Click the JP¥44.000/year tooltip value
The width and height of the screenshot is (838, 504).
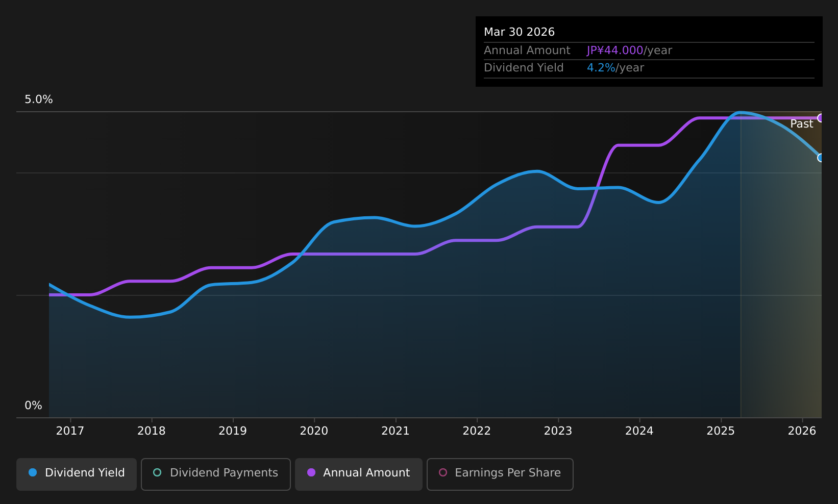click(629, 51)
